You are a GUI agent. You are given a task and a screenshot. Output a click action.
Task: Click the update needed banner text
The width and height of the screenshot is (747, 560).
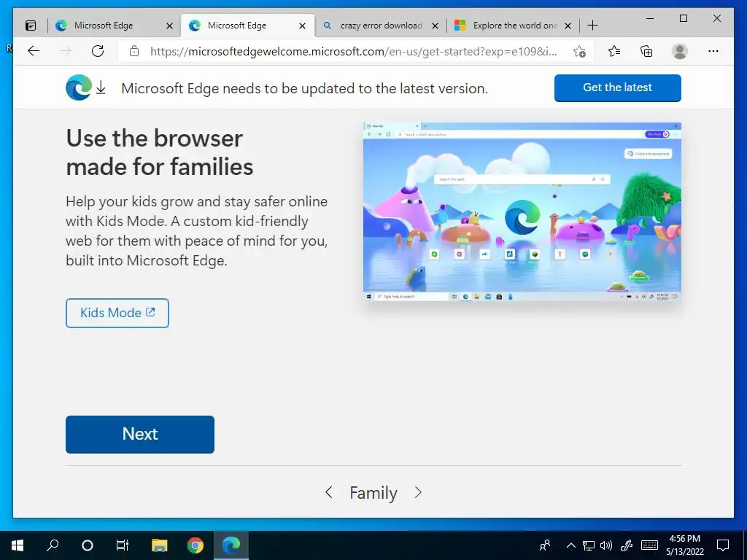coord(304,88)
